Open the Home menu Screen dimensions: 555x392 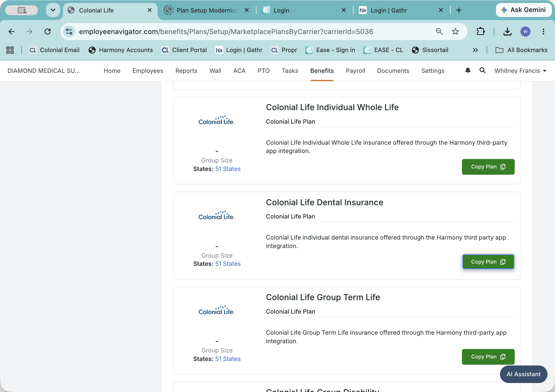coord(112,71)
